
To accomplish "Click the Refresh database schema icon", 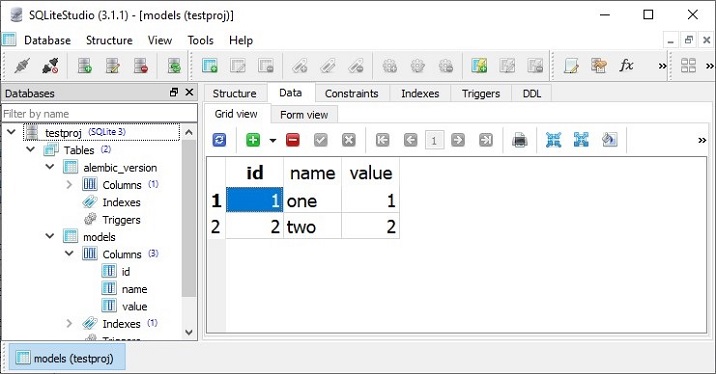I will pos(174,66).
